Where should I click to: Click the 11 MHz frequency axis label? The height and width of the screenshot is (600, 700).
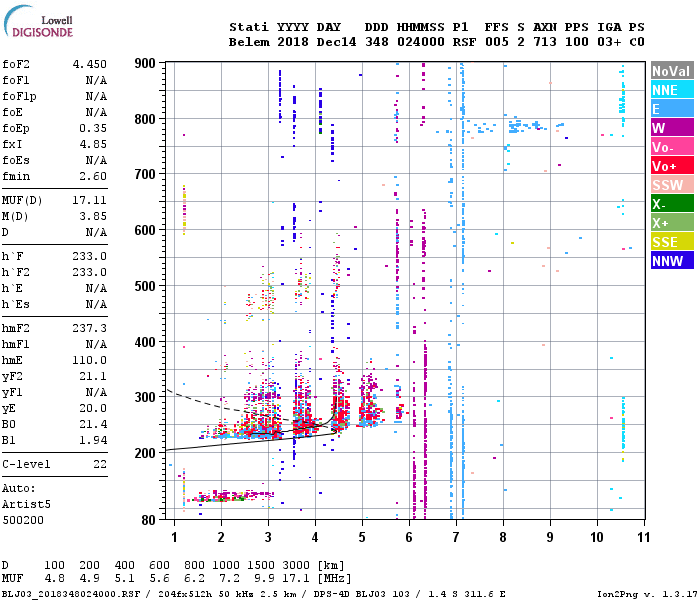click(x=643, y=537)
